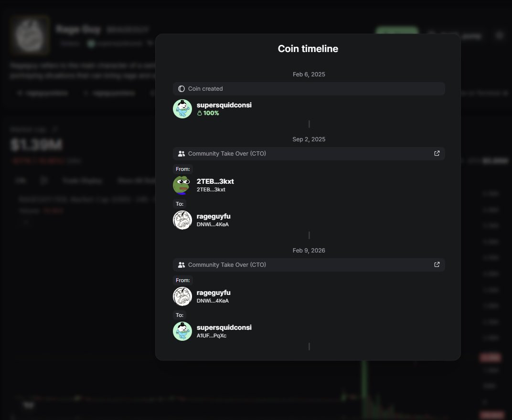Viewport: 512px width, 420px height.
Task: Click rageguyfu avatar in Feb 9, 2026 From section
Action: pos(182,296)
